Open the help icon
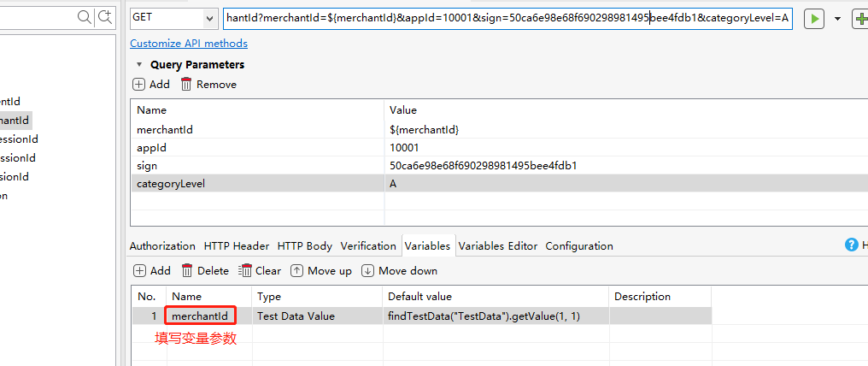 (x=851, y=245)
